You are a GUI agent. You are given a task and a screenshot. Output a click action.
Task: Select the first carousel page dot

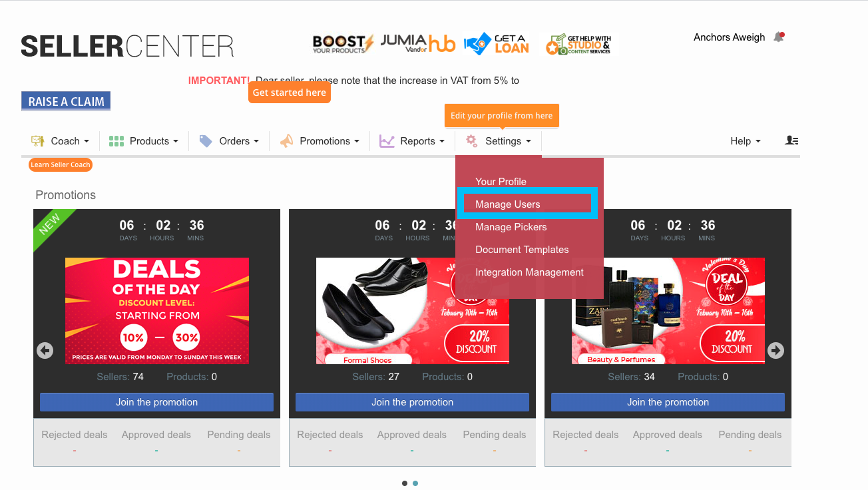coord(405,483)
